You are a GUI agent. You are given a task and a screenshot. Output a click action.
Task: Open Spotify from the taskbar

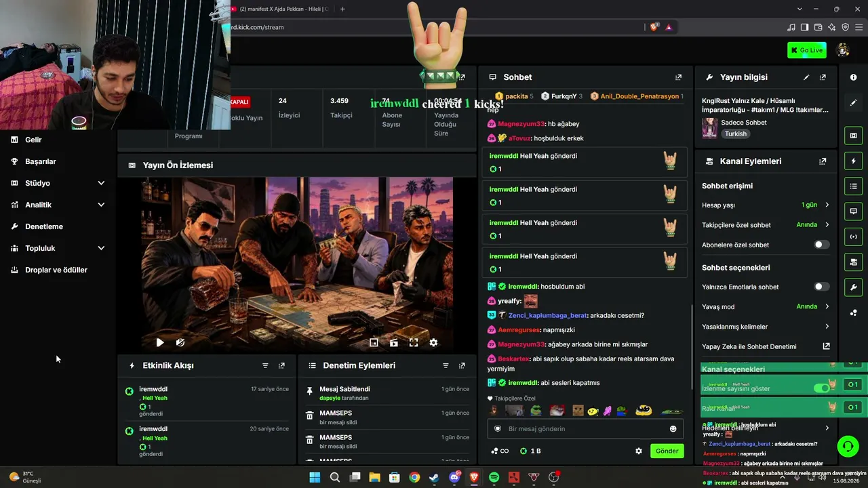[494, 477]
